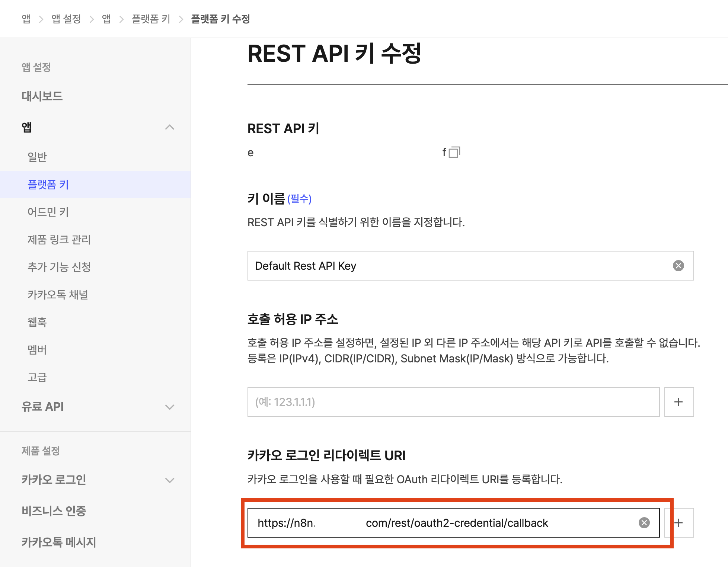The width and height of the screenshot is (728, 567).
Task: Open 비즈니스 인증 in the sidebar
Action: (x=54, y=511)
